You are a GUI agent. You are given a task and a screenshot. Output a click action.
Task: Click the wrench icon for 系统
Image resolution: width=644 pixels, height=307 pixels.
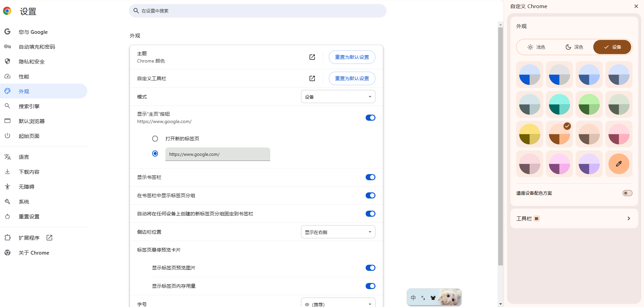7,202
